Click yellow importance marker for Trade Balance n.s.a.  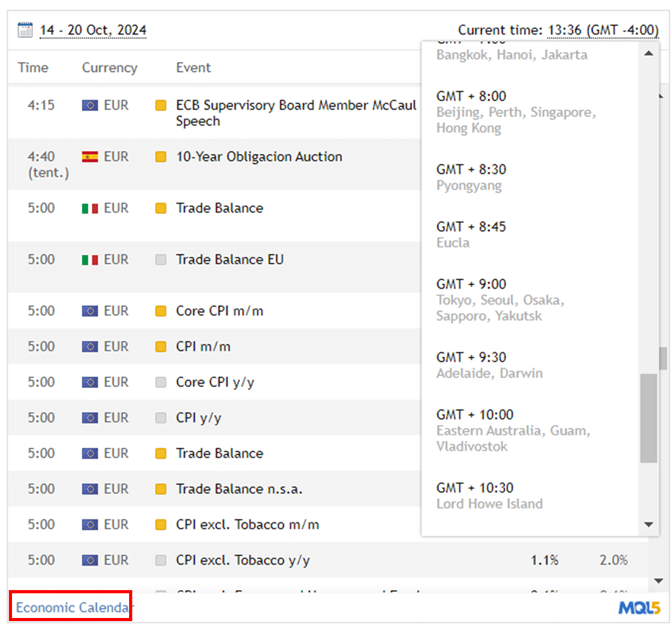click(161, 489)
